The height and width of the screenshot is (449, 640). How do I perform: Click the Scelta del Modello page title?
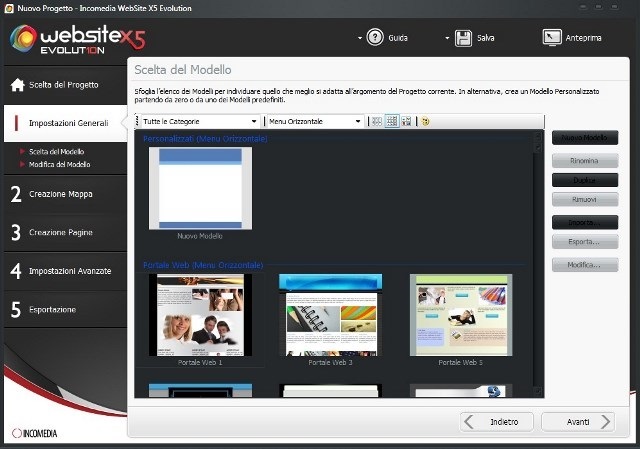pos(183,70)
